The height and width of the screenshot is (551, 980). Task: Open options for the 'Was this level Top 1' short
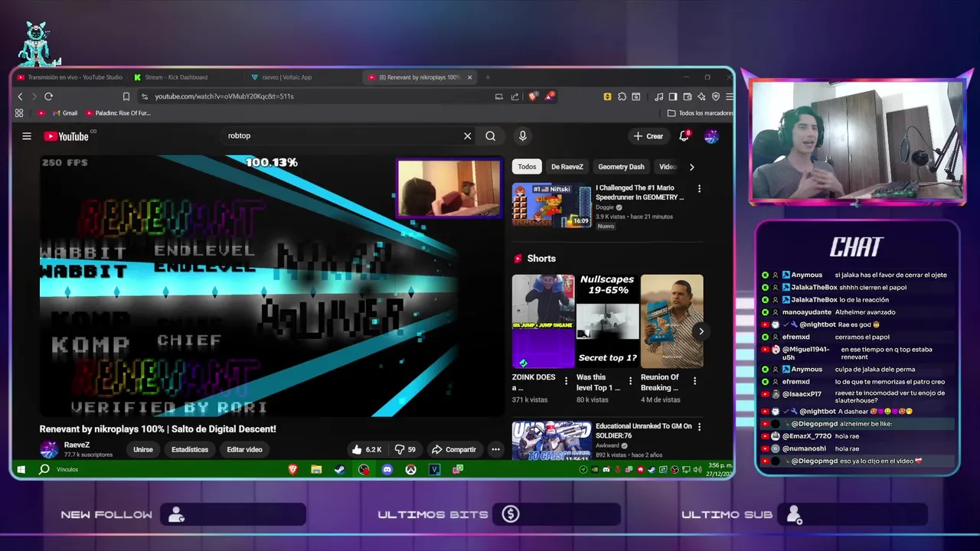[x=631, y=380]
